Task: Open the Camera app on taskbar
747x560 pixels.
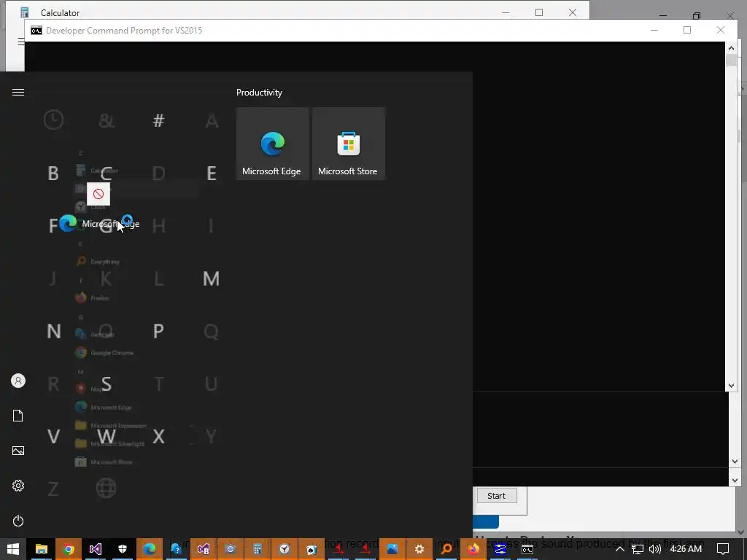Action: 230,549
